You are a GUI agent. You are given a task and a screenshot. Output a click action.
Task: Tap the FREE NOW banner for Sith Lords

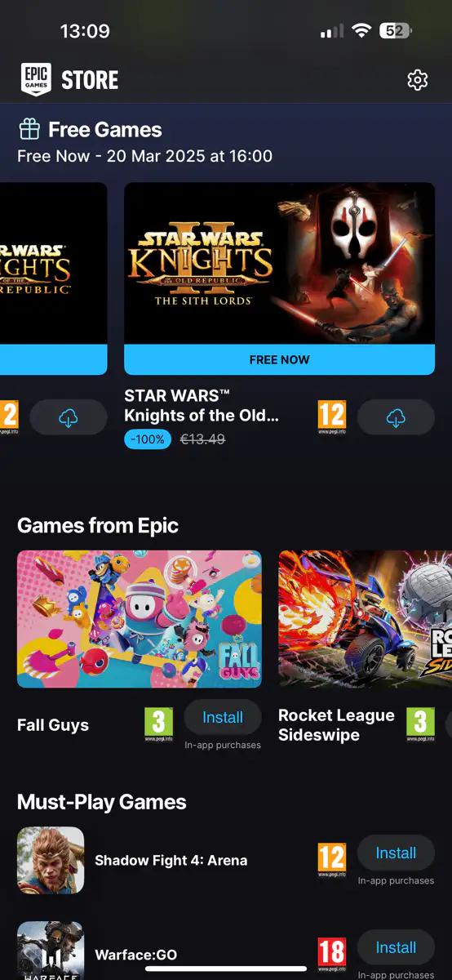click(279, 359)
